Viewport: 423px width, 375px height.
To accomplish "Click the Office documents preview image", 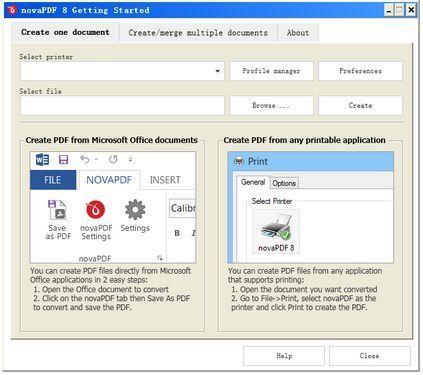I will (x=113, y=207).
